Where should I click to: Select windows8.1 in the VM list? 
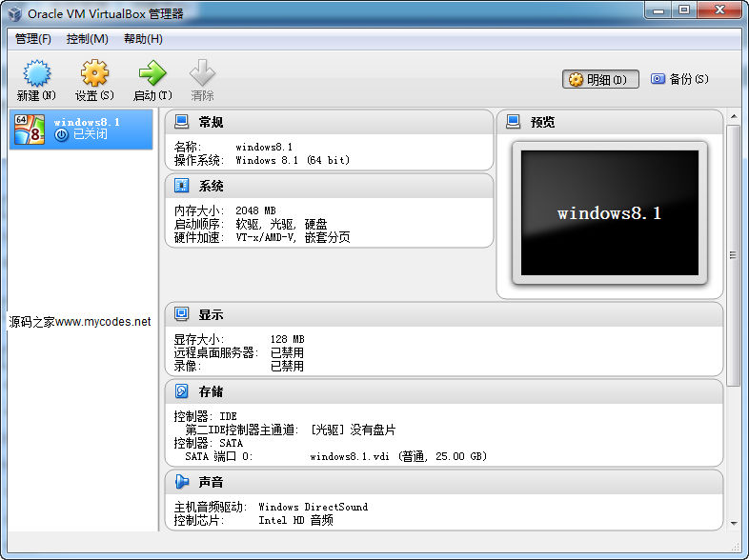pyautogui.click(x=81, y=130)
